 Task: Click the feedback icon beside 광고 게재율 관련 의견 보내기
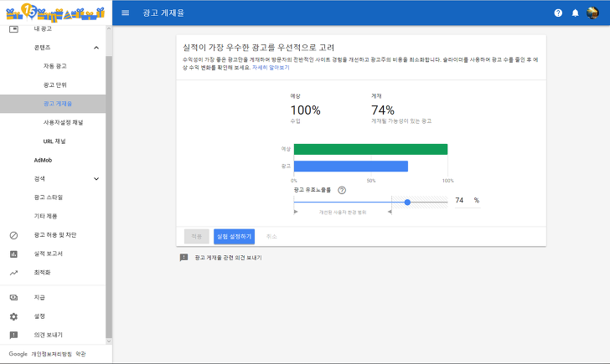click(x=184, y=258)
